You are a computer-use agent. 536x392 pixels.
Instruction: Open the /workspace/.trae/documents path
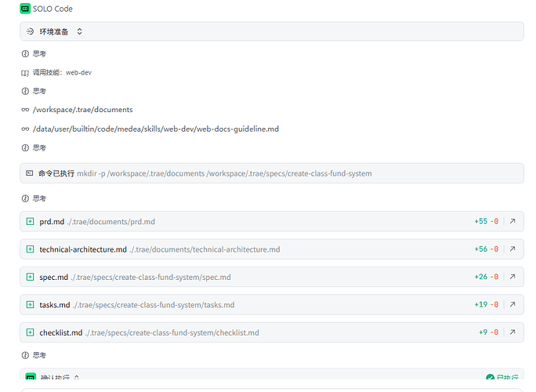(x=83, y=110)
